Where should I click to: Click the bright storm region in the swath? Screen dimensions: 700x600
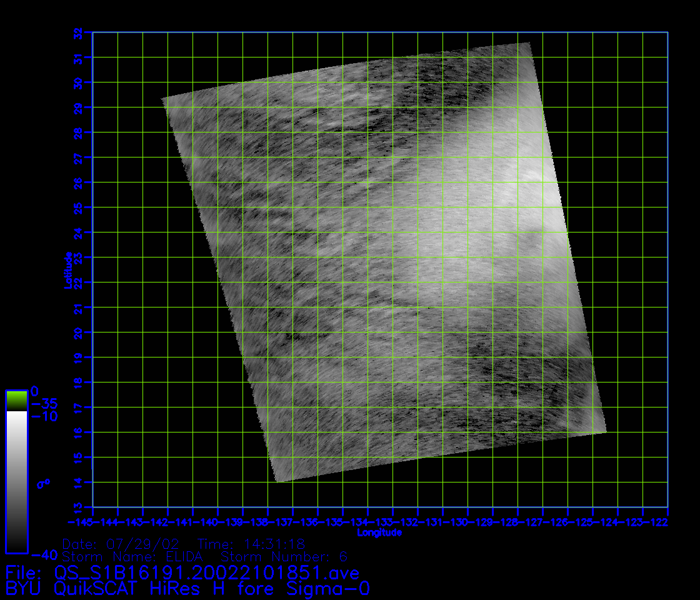tap(481, 187)
